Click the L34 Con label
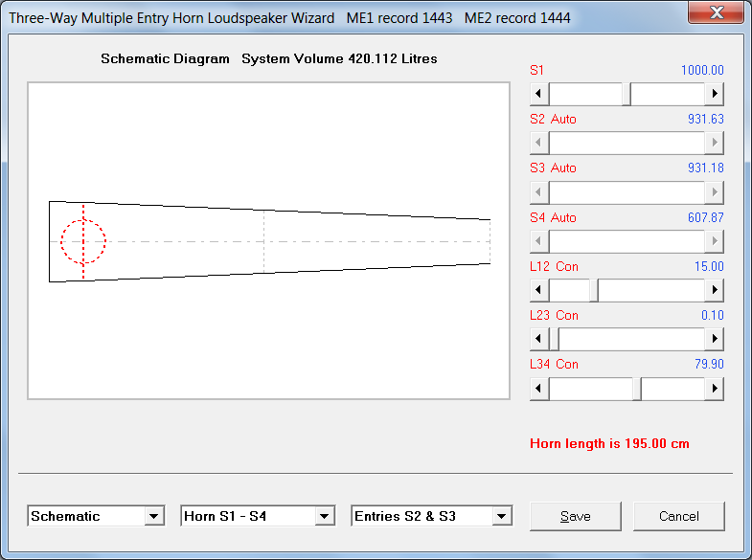Viewport: 752px width, 560px height. coord(554,364)
